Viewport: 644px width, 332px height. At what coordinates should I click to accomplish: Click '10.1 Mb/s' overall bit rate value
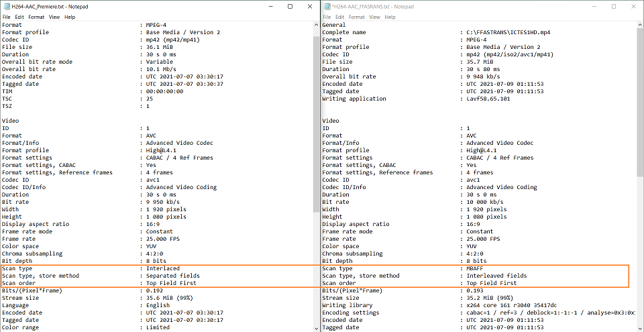pos(162,69)
